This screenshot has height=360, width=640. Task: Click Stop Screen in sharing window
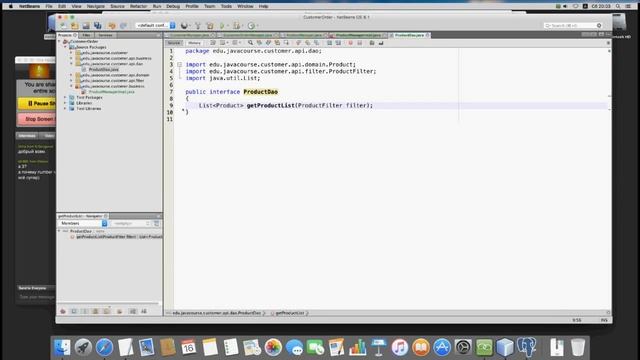pos(37,119)
